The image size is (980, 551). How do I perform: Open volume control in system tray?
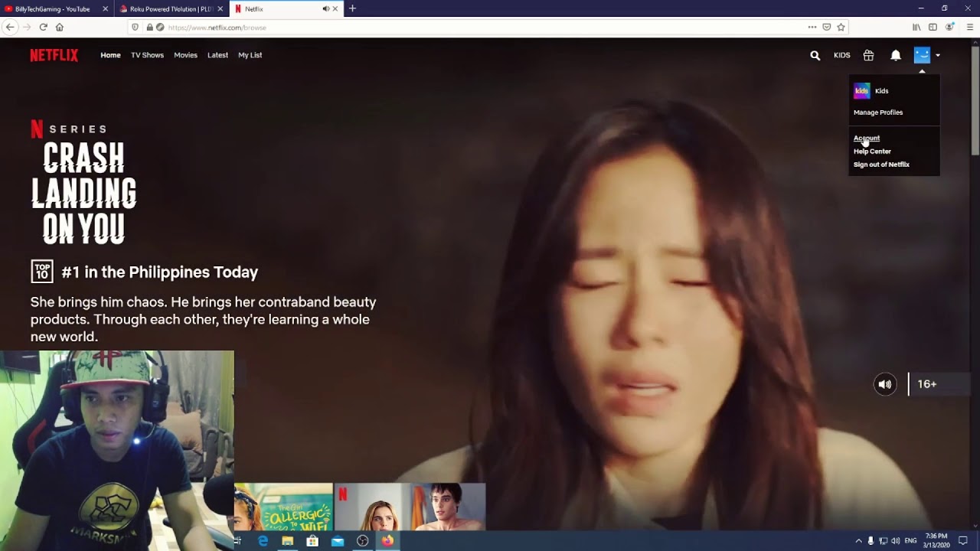(x=895, y=541)
